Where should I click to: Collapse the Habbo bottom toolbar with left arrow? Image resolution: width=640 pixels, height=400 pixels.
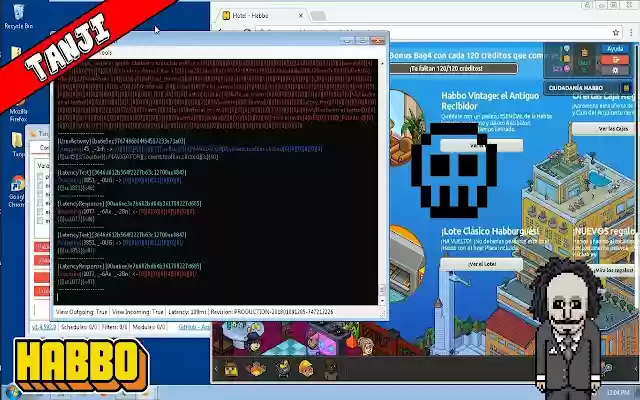pyautogui.click(x=216, y=369)
